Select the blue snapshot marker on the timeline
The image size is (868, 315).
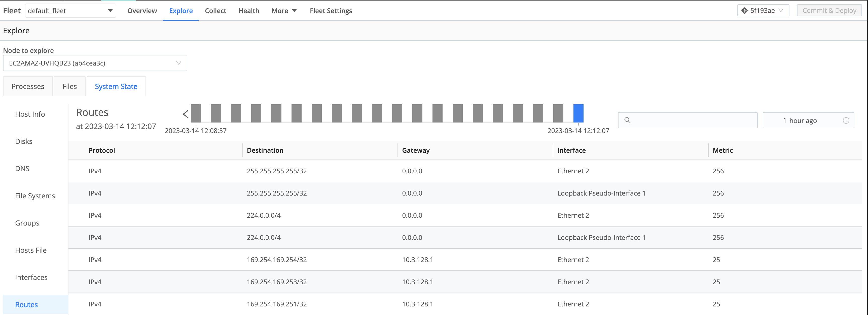tap(578, 114)
